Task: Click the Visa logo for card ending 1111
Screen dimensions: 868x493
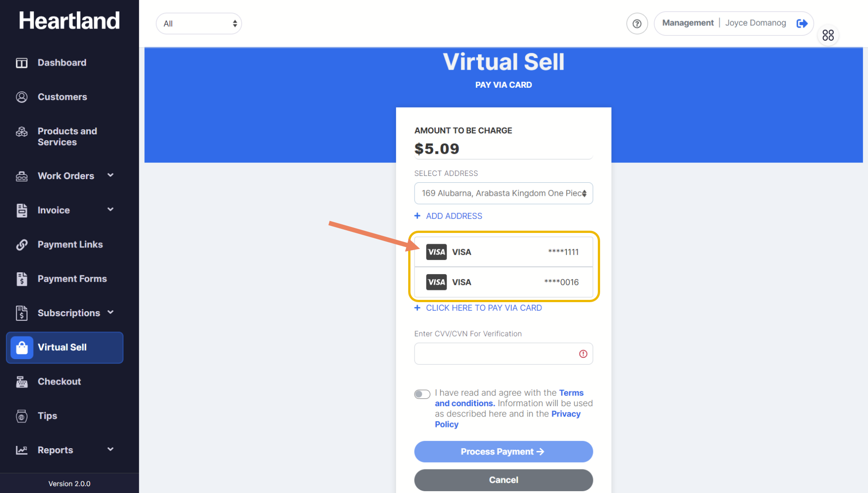Action: click(x=436, y=252)
